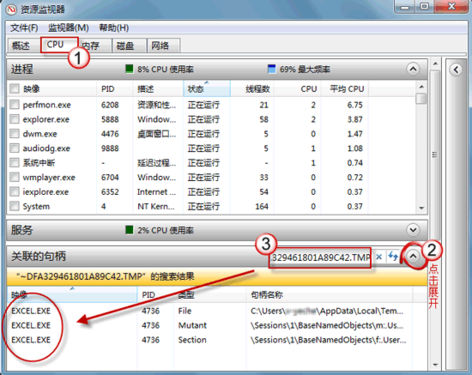Click the Resource Monitor title bar icon
This screenshot has height=375, width=472.
[x=11, y=9]
